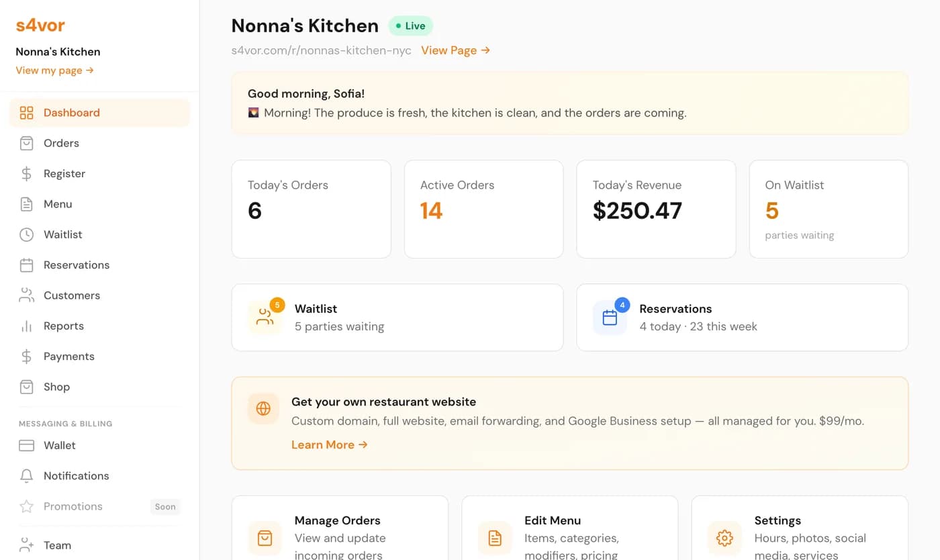The height and width of the screenshot is (560, 940).
Task: Open Dashboard from the sidebar navigation
Action: (x=71, y=112)
